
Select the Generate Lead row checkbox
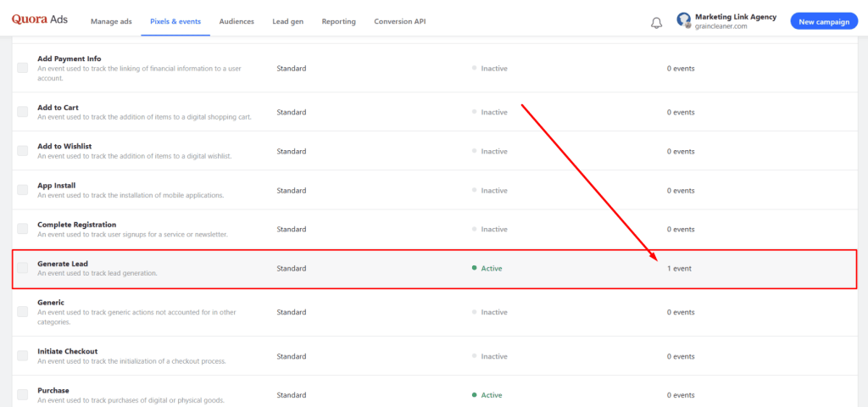pyautogui.click(x=23, y=268)
